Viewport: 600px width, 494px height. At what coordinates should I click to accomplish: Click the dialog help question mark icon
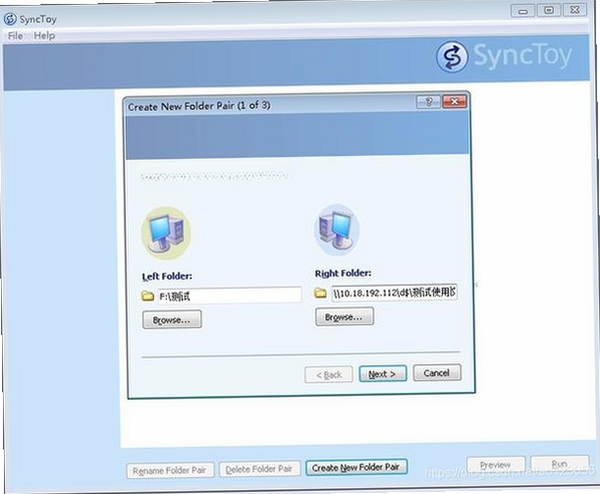pyautogui.click(x=428, y=102)
